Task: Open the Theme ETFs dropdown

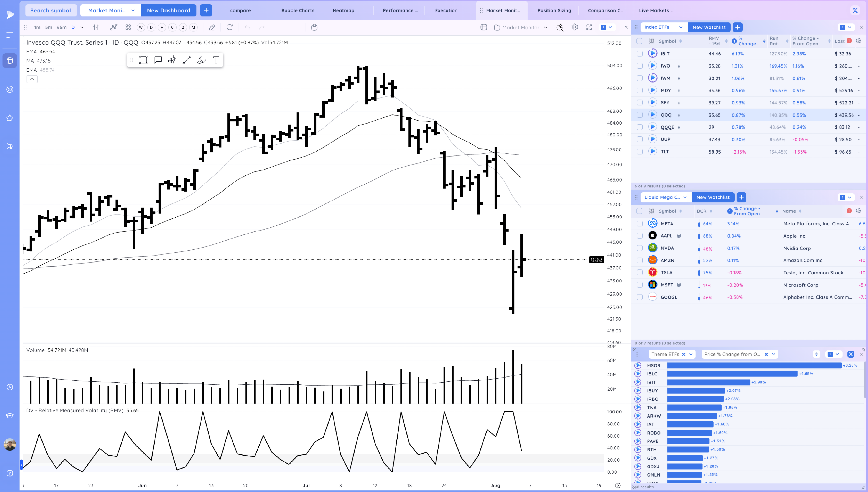Action: (x=691, y=354)
